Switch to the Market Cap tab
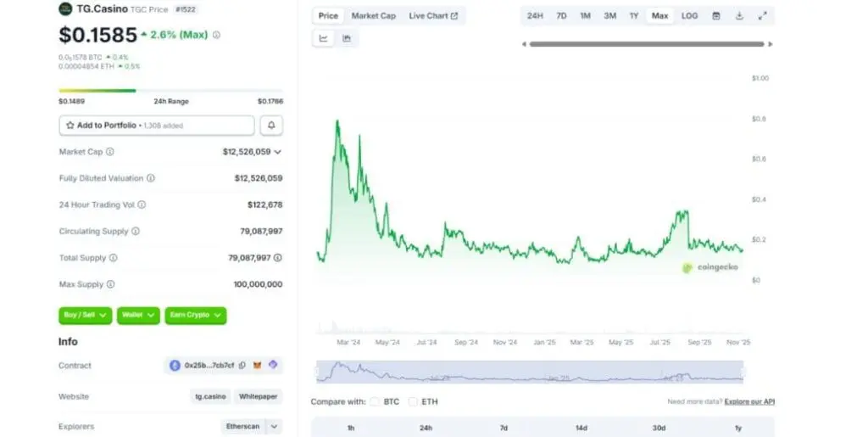 (373, 16)
